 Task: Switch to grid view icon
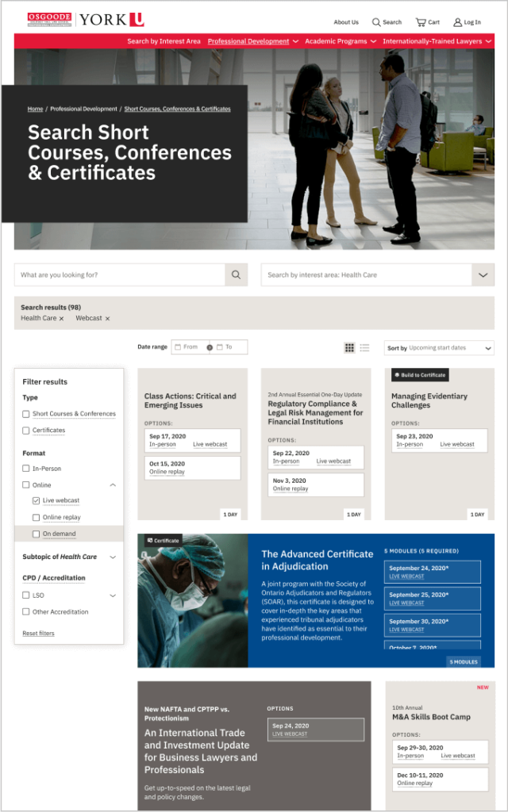tap(349, 348)
